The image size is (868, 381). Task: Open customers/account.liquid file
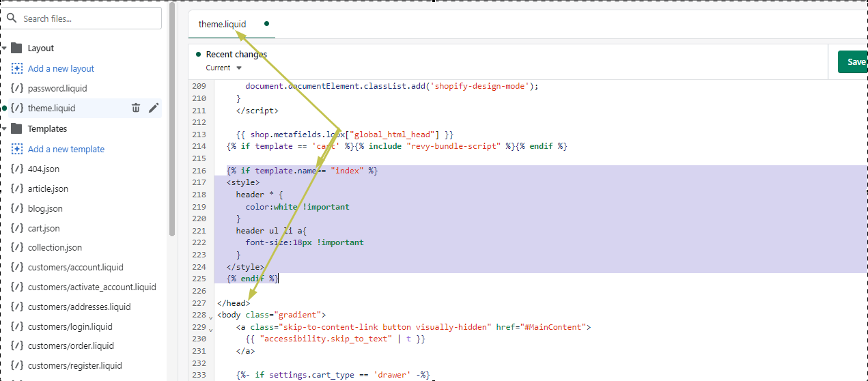76,267
